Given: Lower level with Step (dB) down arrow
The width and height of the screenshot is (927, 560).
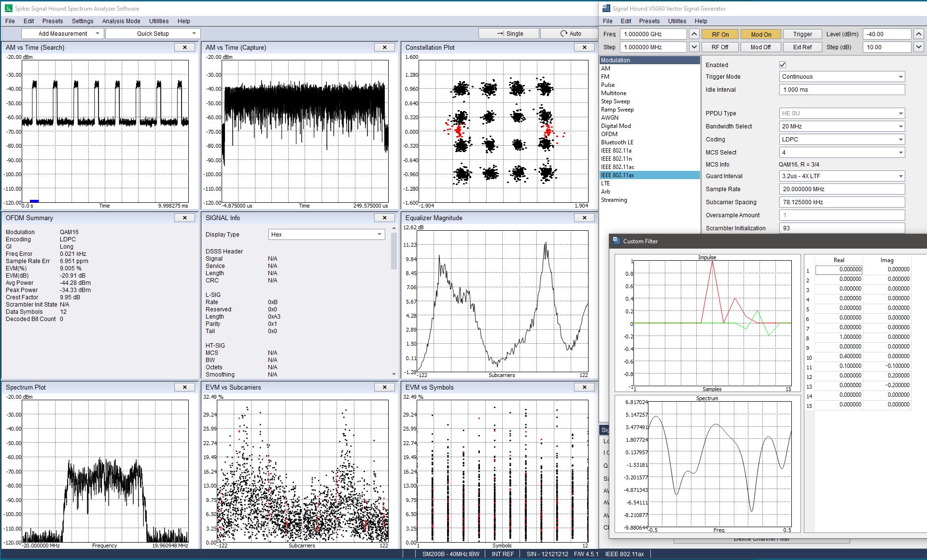Looking at the screenshot, I should tap(918, 47).
